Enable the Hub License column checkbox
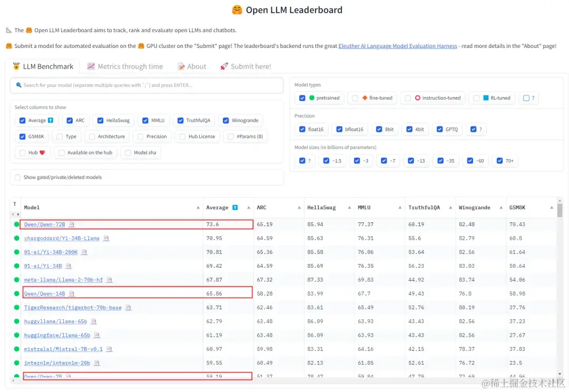 (x=182, y=136)
